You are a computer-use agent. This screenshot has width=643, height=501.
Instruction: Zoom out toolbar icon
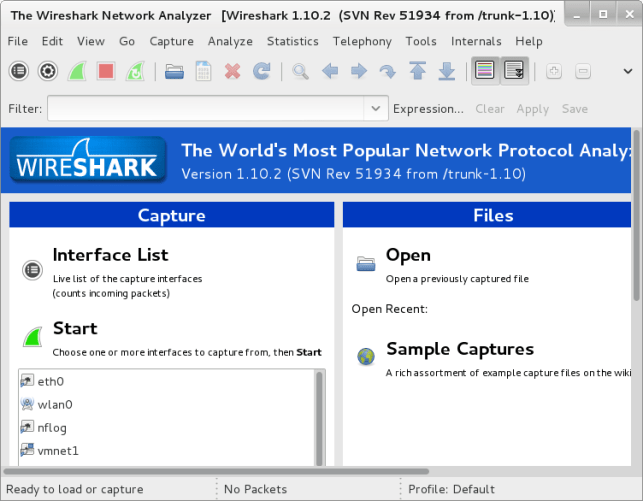pyautogui.click(x=583, y=71)
